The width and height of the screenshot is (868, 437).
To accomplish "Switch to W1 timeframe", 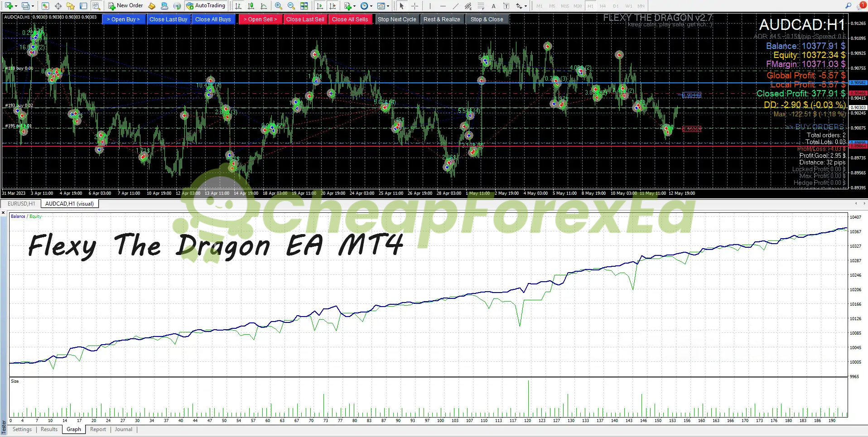I will pyautogui.click(x=628, y=6).
